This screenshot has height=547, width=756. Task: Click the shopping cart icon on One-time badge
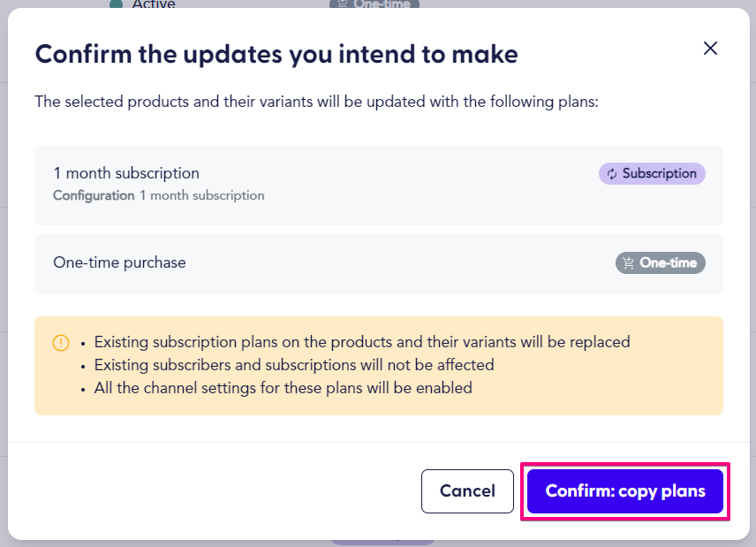627,262
